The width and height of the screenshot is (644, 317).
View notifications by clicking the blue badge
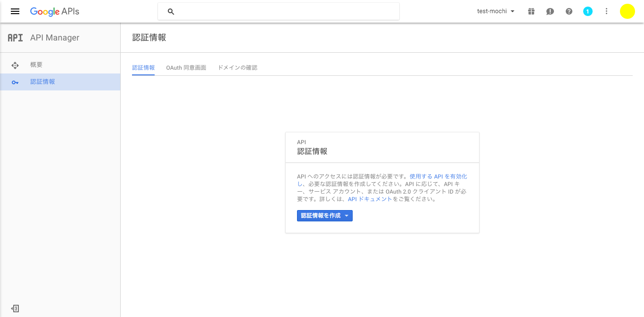[x=587, y=11]
